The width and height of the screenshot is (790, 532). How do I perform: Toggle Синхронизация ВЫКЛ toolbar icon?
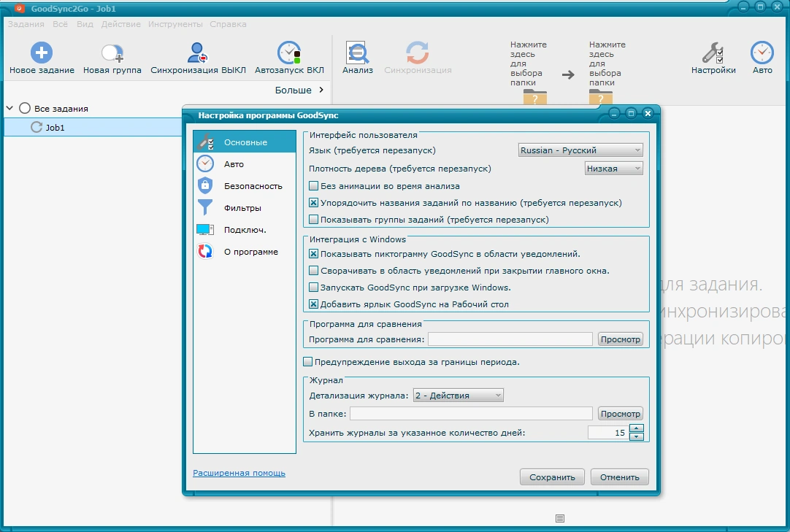(x=197, y=53)
